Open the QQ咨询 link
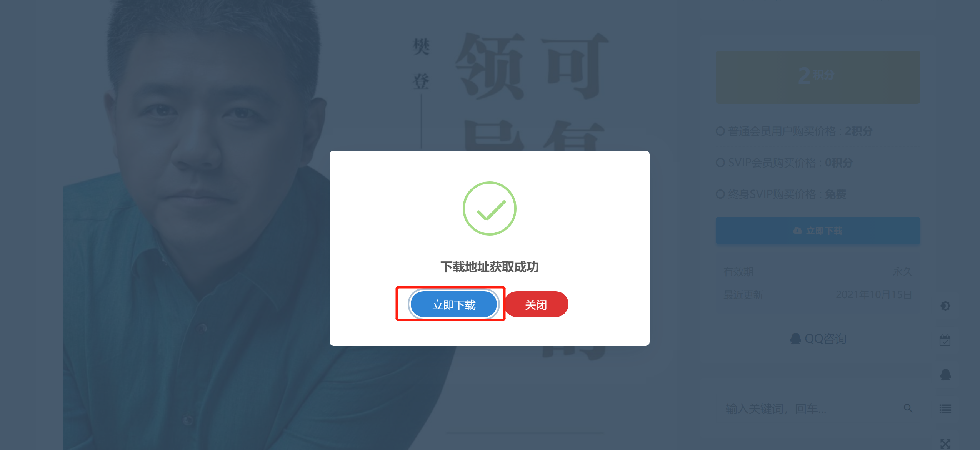The image size is (980, 450). (x=818, y=339)
